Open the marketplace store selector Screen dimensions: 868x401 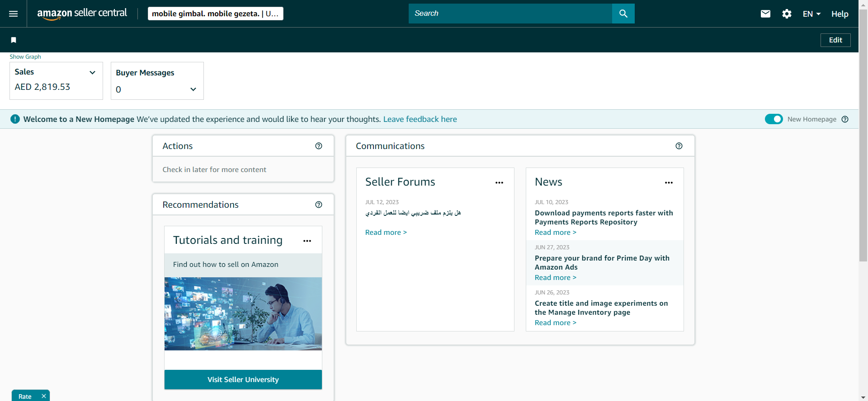pos(215,14)
